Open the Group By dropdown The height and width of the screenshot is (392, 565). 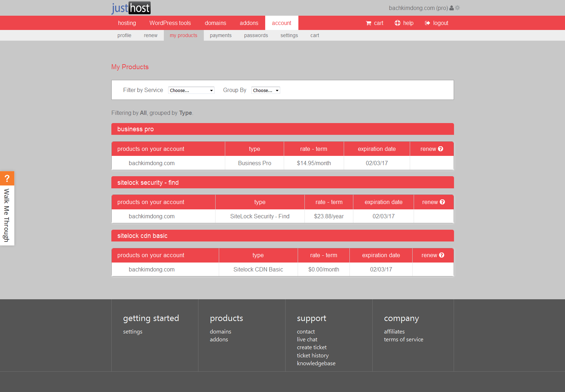266,90
